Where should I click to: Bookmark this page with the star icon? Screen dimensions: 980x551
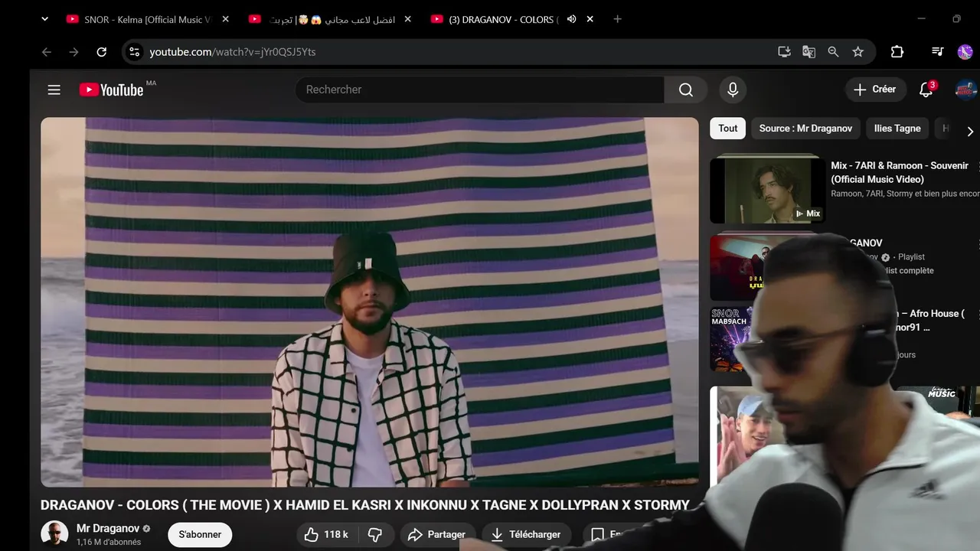857,52
